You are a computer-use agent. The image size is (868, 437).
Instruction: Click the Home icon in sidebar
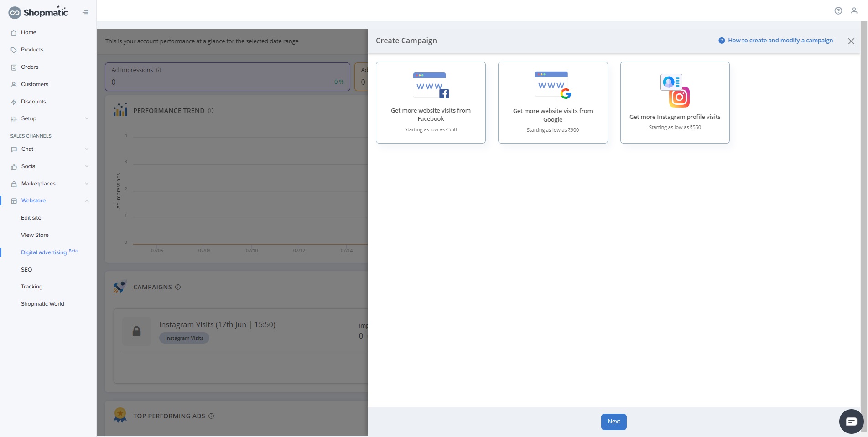click(14, 33)
